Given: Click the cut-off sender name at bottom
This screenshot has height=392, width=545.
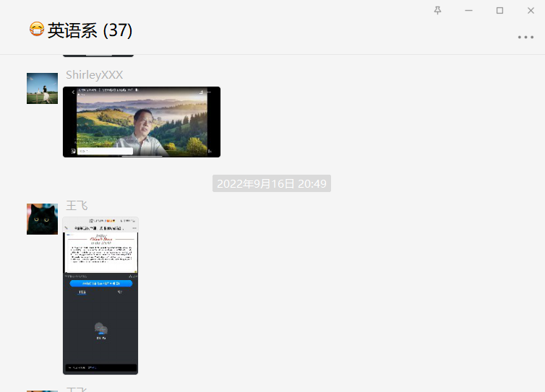Looking at the screenshot, I should [x=77, y=390].
